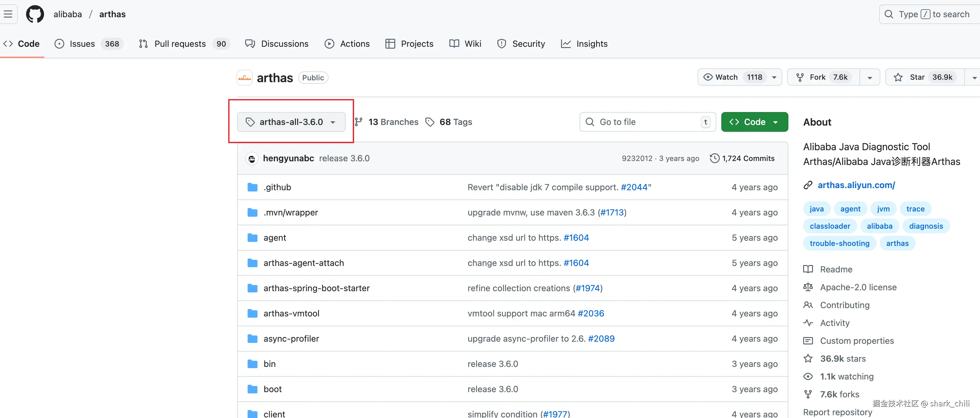The width and height of the screenshot is (980, 418).
Task: Expand the Fork options dropdown arrow
Action: (x=870, y=77)
